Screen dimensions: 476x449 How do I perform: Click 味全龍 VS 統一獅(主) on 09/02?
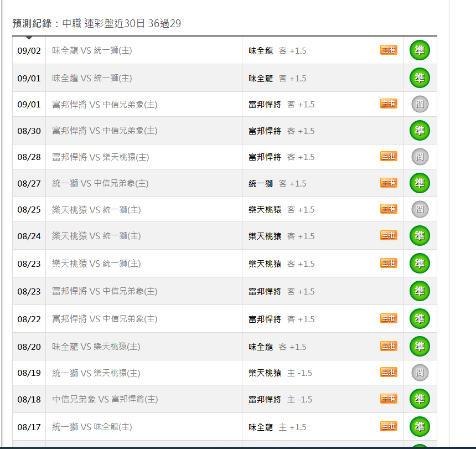[x=92, y=50]
